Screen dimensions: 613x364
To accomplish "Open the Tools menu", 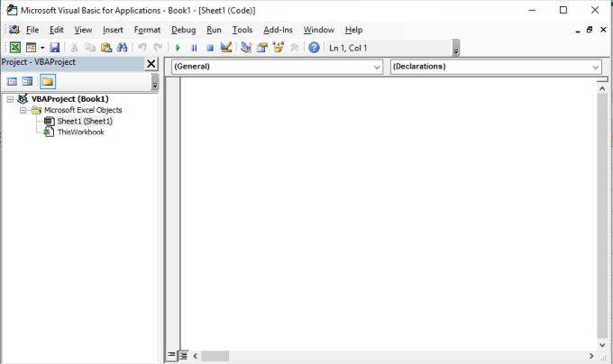I will tap(242, 30).
